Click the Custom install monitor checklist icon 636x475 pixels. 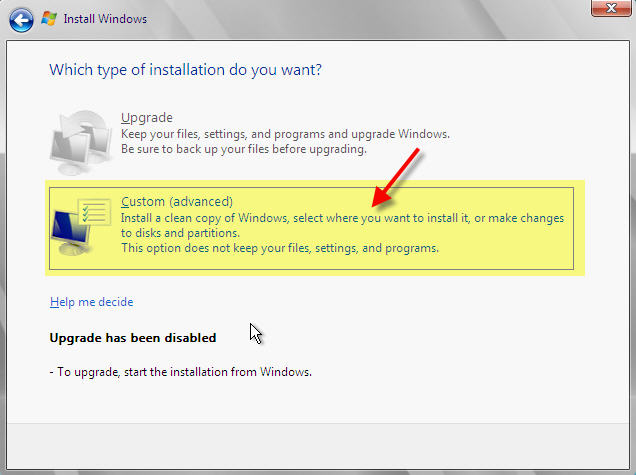pos(82,226)
